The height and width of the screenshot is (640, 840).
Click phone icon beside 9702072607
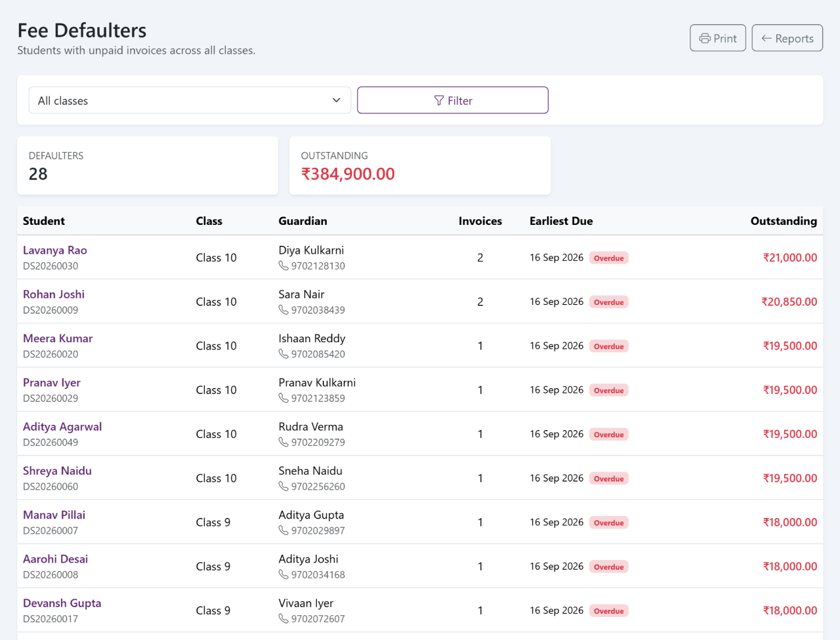(283, 618)
